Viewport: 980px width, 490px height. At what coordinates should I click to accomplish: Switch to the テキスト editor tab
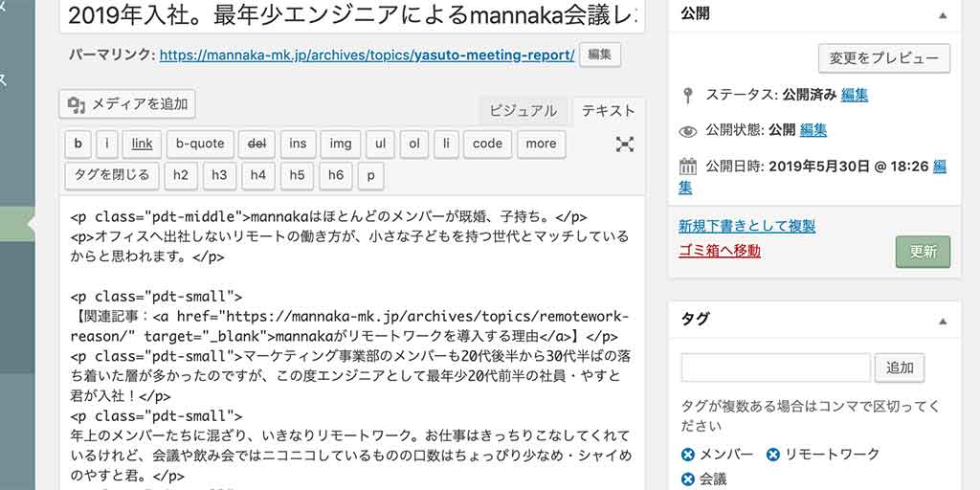click(608, 111)
